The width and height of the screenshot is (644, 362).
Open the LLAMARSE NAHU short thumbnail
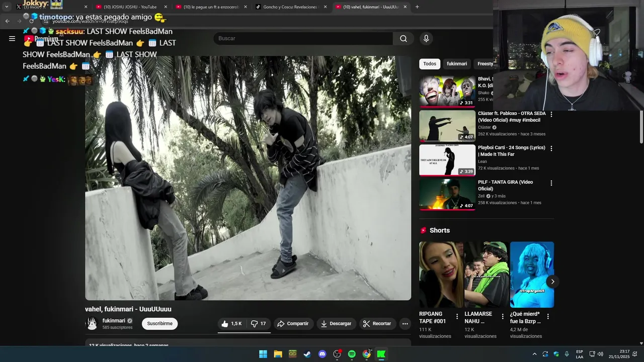coord(487,275)
